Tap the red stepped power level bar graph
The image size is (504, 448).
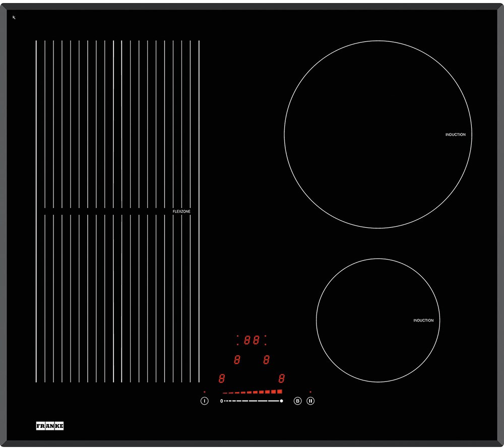(253, 392)
